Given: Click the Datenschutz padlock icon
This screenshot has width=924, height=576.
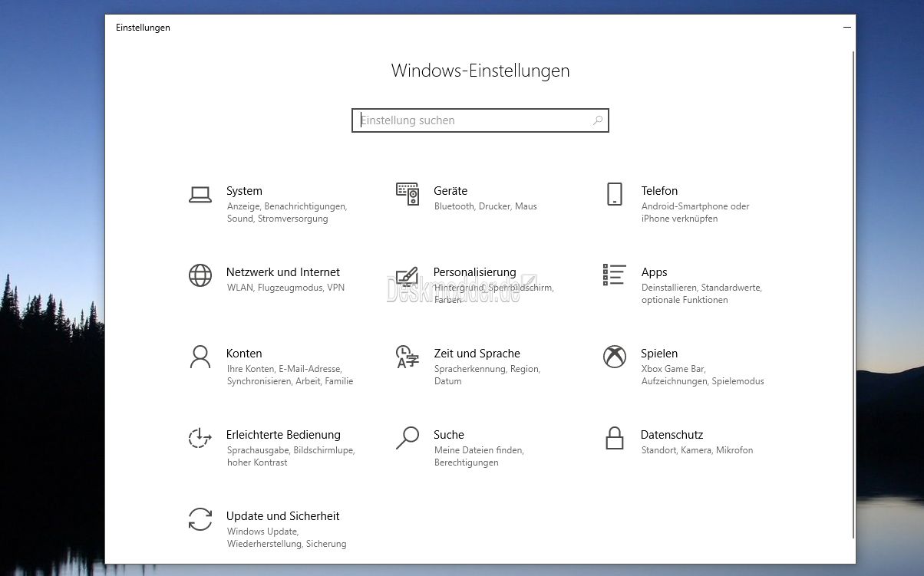Looking at the screenshot, I should click(x=614, y=438).
